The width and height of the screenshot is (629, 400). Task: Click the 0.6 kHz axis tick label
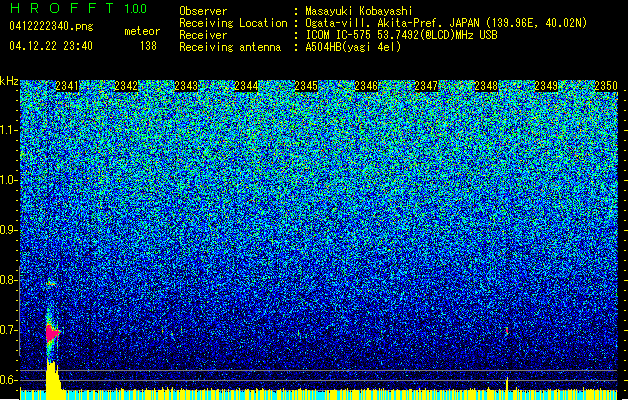9,380
